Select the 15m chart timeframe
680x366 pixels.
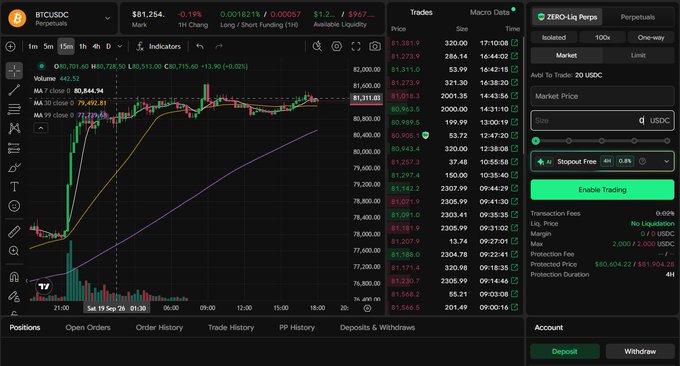[66, 46]
